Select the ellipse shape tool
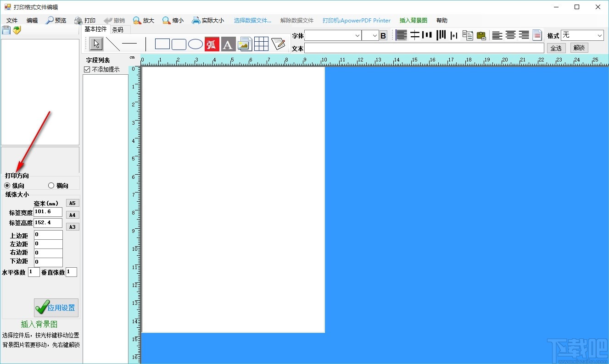The image size is (609, 364). (196, 44)
